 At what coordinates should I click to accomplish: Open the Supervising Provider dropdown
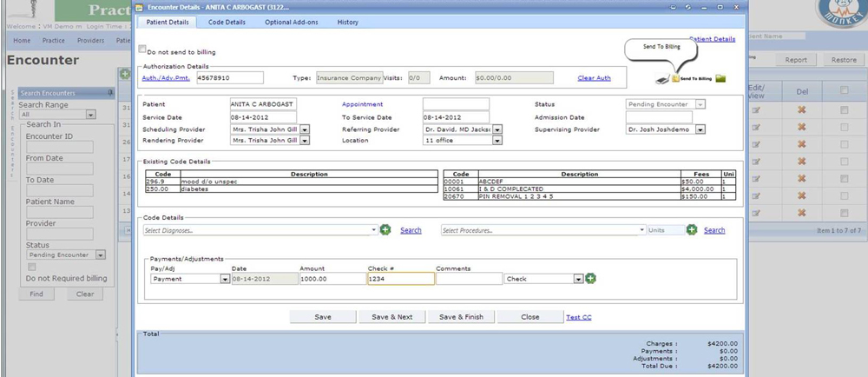click(x=700, y=129)
